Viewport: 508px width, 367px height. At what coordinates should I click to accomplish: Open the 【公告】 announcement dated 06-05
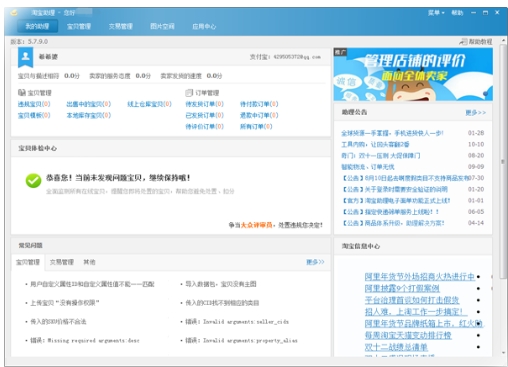(391, 212)
